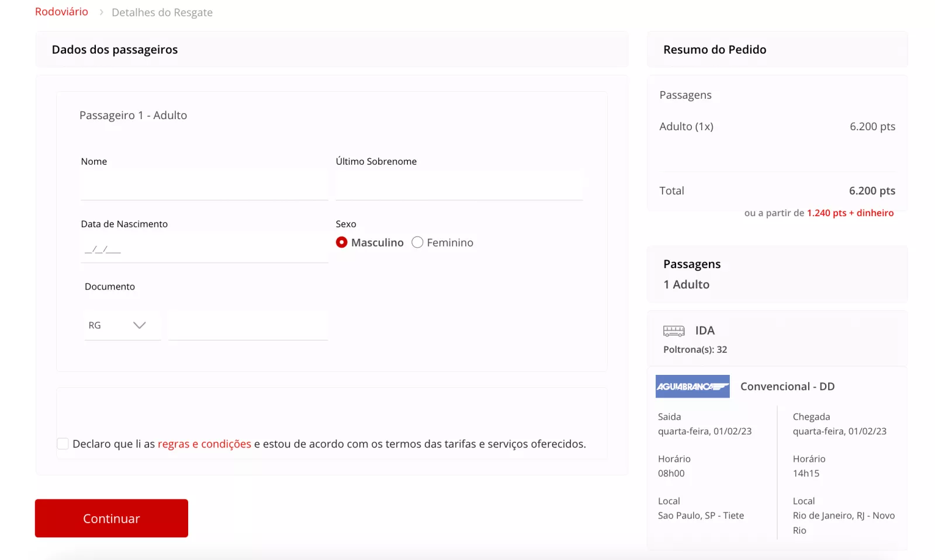Click the Chegada date quarta-feira, 01/02/23
Viewport: 935px width, 560px height.
(x=840, y=432)
